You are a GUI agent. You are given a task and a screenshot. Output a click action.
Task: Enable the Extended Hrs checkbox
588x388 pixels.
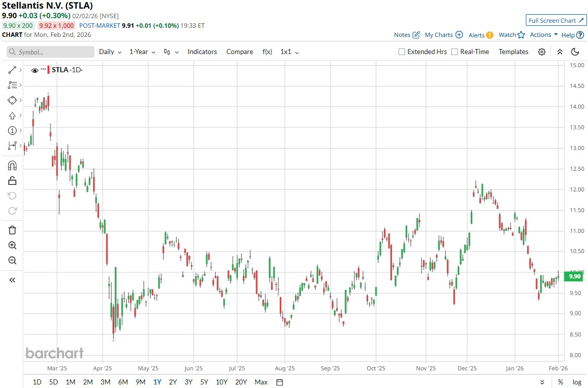click(x=402, y=52)
